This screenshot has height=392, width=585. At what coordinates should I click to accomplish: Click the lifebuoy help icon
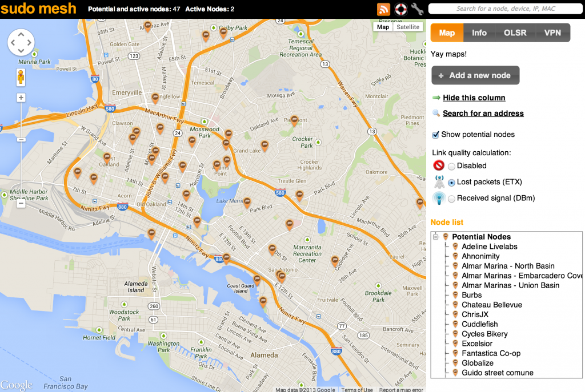click(401, 9)
